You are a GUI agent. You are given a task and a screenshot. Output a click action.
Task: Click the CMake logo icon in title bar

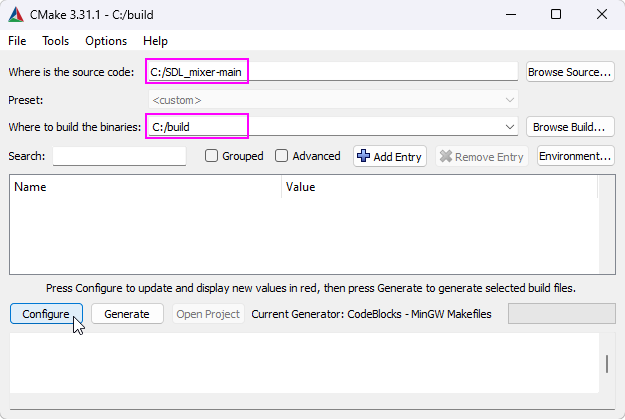(x=16, y=15)
